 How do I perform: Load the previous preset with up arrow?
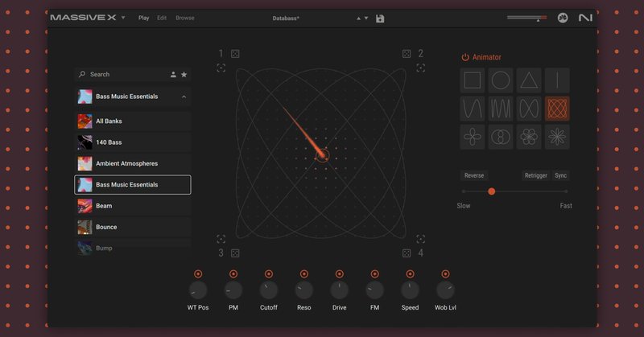pos(358,18)
